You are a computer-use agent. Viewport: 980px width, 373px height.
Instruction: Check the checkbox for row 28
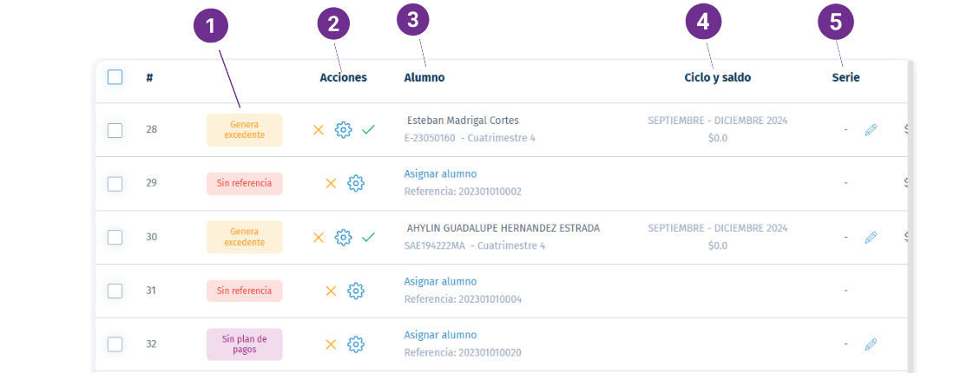(115, 131)
